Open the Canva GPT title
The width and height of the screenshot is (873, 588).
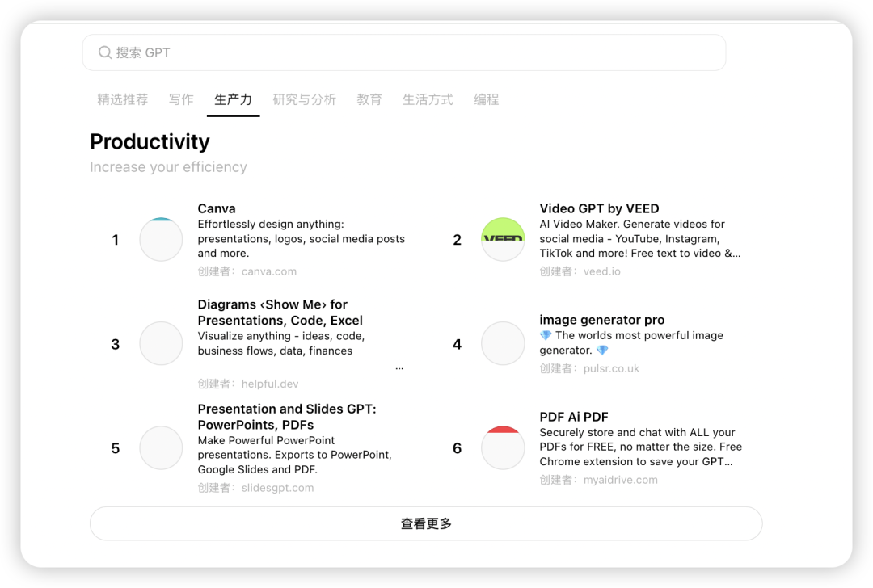pyautogui.click(x=217, y=208)
